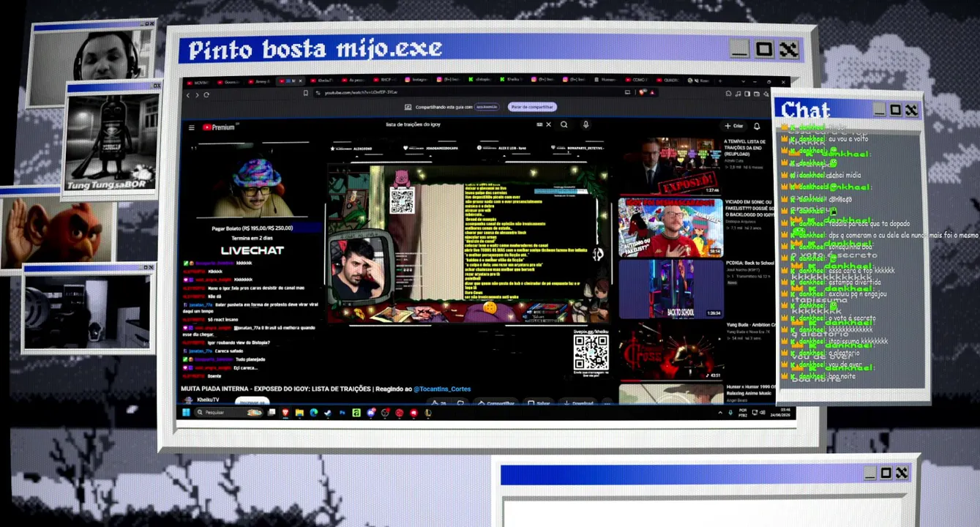The width and height of the screenshot is (980, 527).
Task: Click the browser back arrow
Action: pyautogui.click(x=188, y=95)
